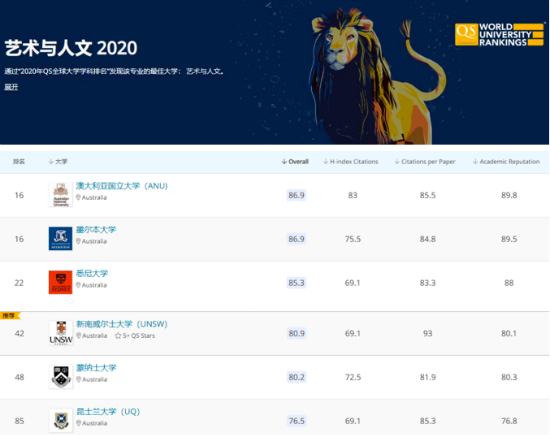Viewport: 550px width, 435px height.
Task: Open the 蒙纳士大学 link
Action: point(96,368)
